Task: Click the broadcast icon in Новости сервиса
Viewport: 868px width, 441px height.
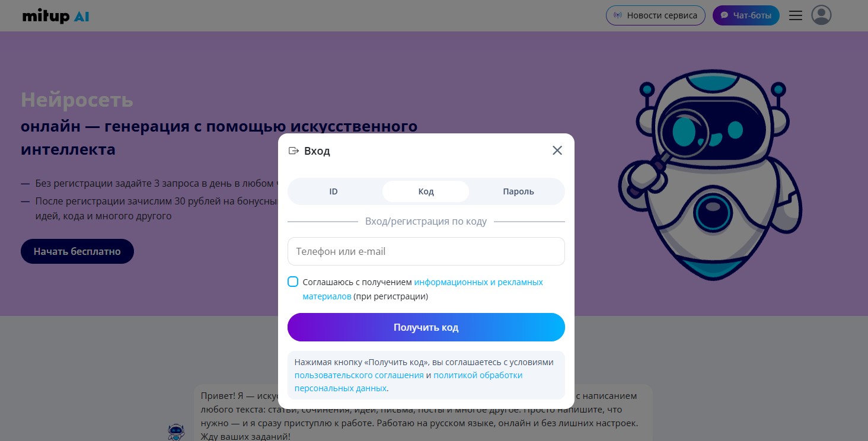Action: [x=618, y=15]
